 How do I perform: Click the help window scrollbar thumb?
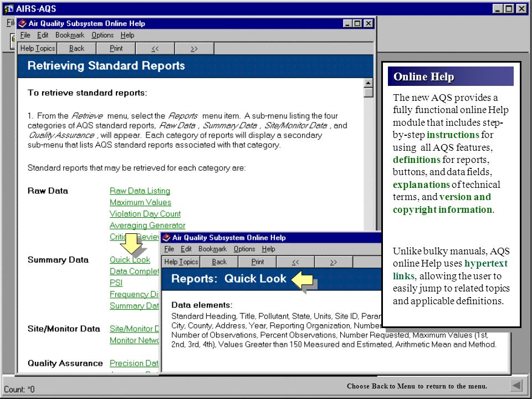[368, 93]
